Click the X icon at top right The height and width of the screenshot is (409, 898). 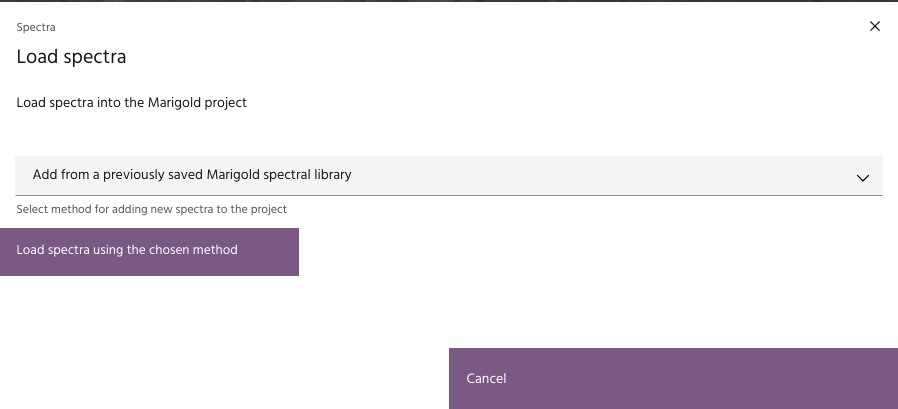pos(875,27)
